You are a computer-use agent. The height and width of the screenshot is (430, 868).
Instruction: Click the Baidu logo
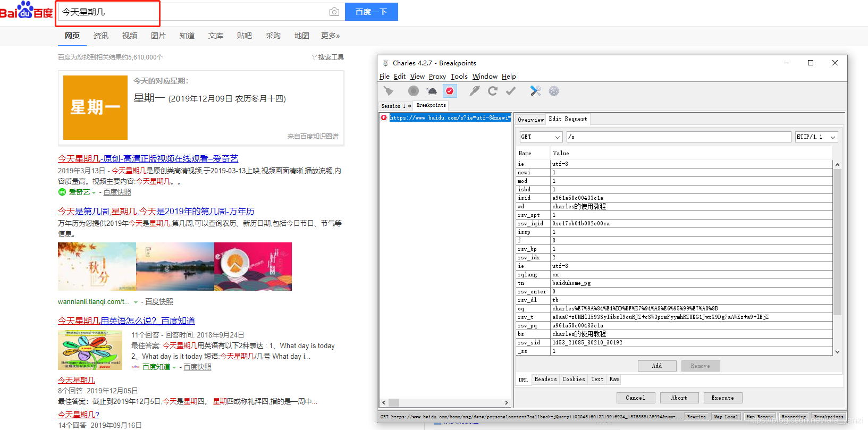point(26,10)
